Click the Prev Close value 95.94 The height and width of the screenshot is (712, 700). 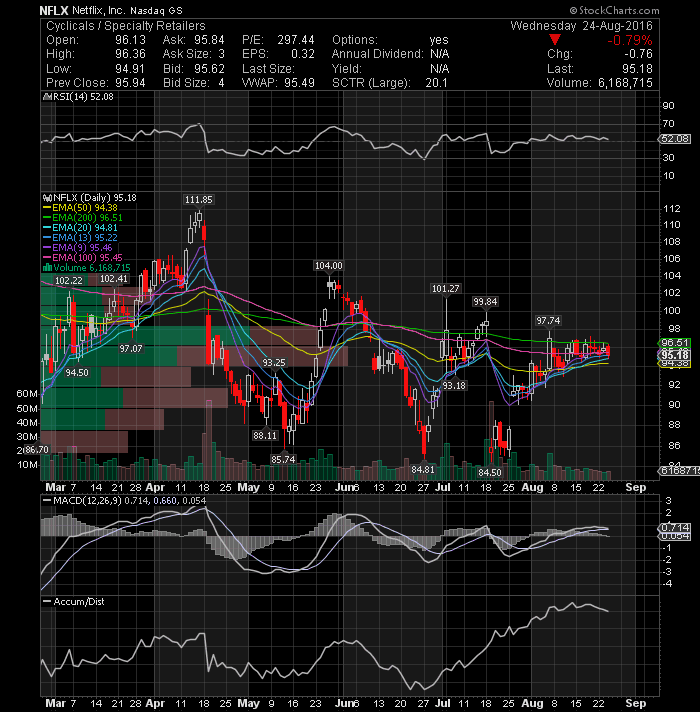pyautogui.click(x=130, y=83)
